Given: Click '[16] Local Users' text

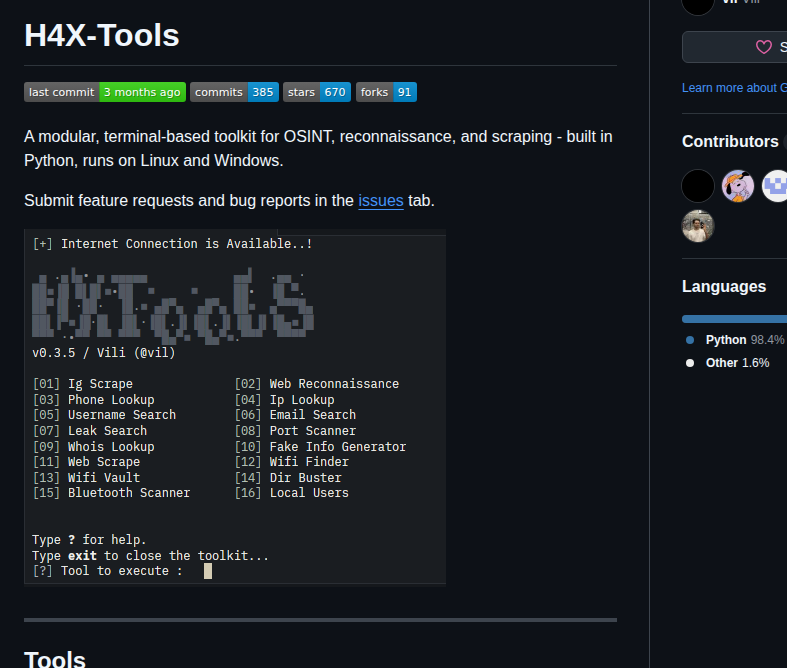Looking at the screenshot, I should click(x=292, y=493).
